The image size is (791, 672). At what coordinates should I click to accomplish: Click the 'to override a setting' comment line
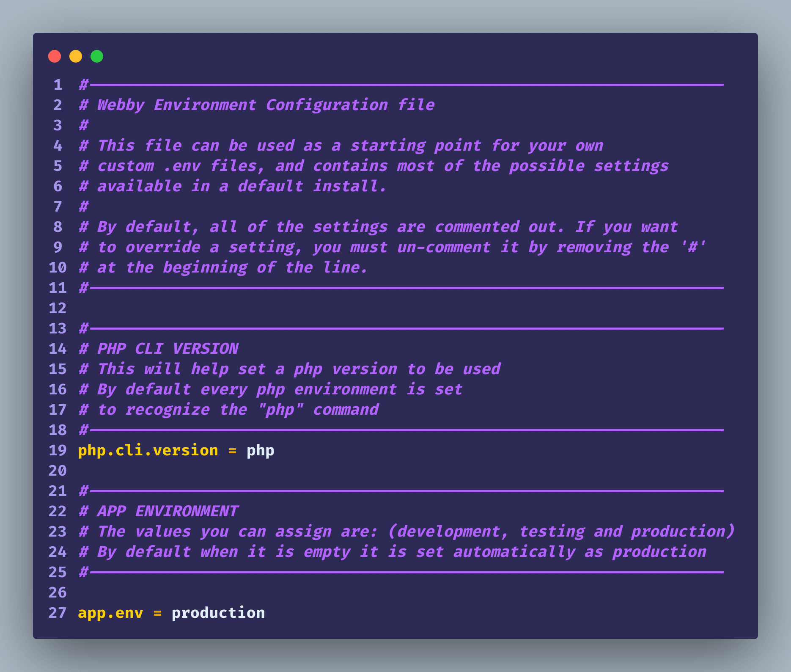(x=393, y=247)
